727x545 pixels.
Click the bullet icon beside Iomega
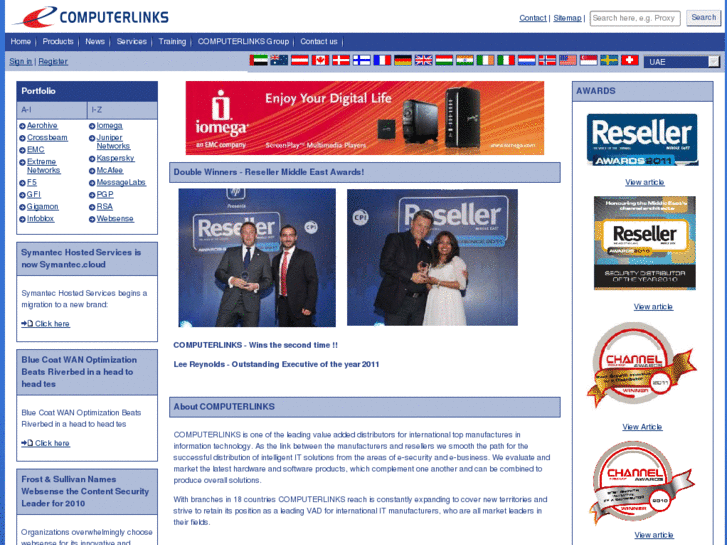pos(92,126)
